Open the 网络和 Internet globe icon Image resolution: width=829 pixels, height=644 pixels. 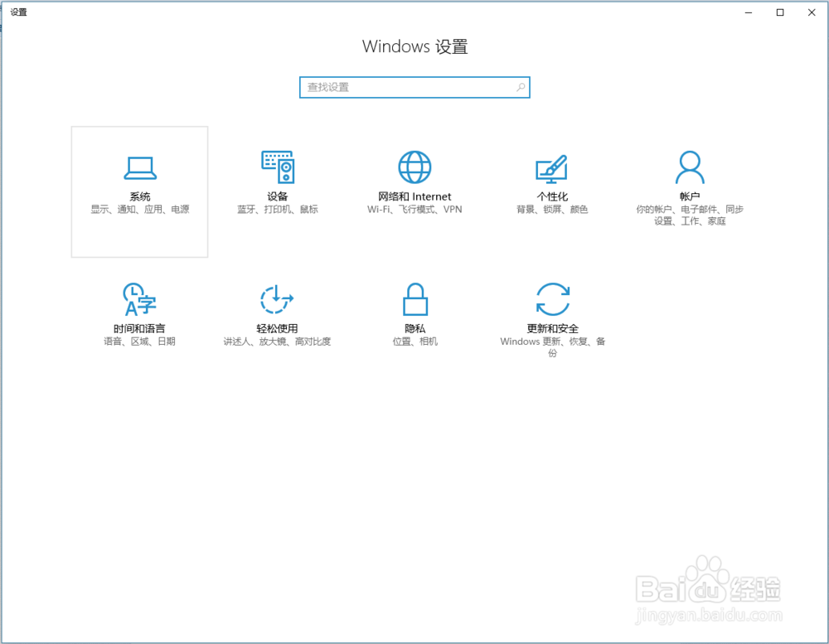[x=414, y=167]
